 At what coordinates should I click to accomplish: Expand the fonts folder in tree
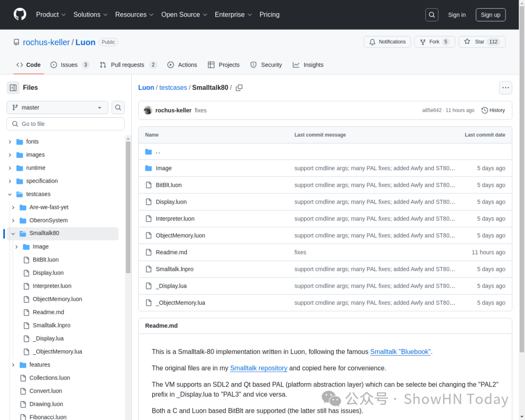[10, 141]
